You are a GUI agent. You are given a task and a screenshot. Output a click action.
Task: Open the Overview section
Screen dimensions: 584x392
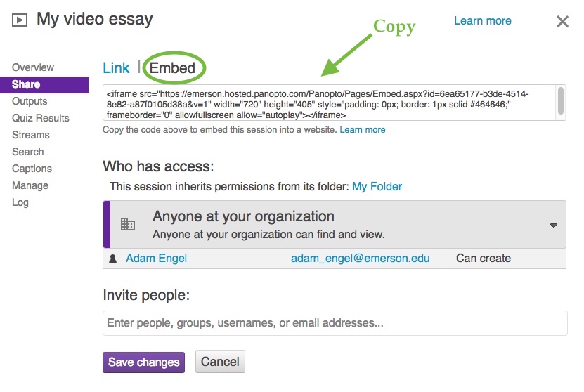[x=33, y=67]
